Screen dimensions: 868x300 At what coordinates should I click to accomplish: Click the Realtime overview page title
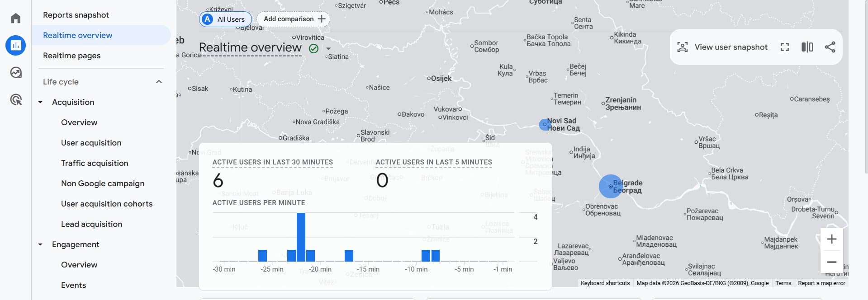pyautogui.click(x=250, y=47)
